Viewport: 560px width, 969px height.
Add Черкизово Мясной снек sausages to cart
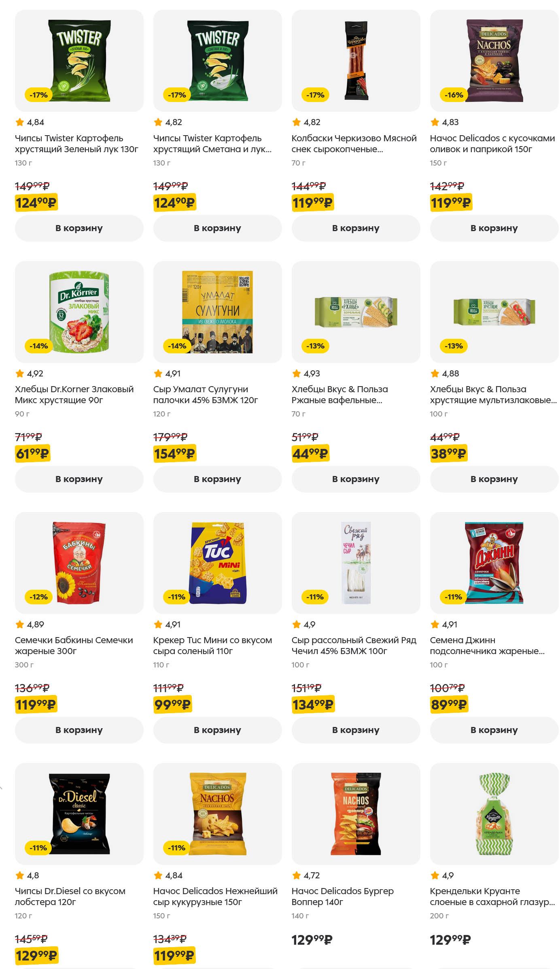[x=356, y=228]
